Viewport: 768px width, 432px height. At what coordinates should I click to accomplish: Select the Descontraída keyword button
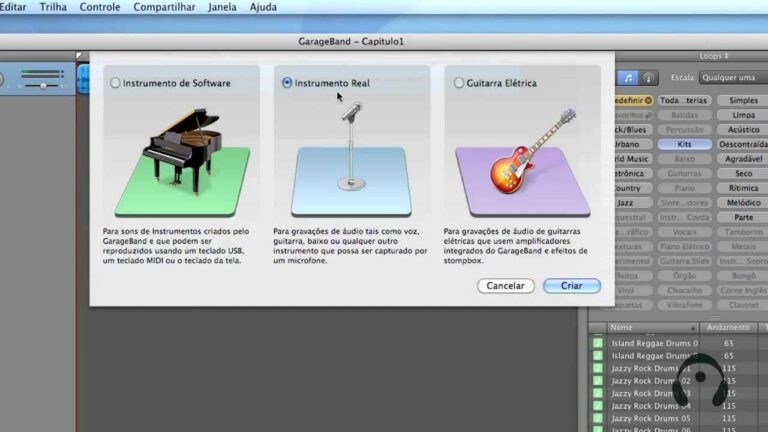point(743,144)
